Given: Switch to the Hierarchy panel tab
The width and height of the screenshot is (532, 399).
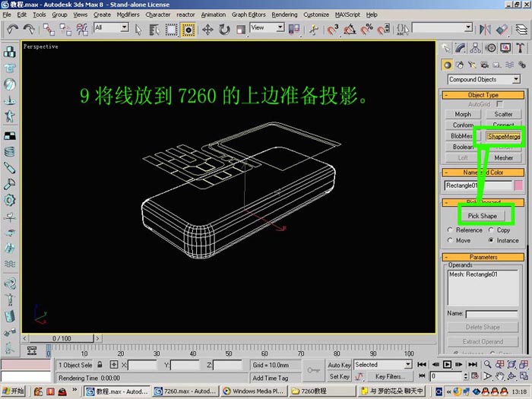Looking at the screenshot, I should pos(475,48).
